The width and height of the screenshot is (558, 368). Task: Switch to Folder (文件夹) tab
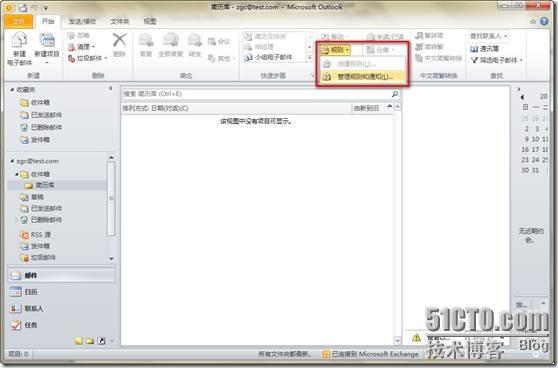(120, 21)
